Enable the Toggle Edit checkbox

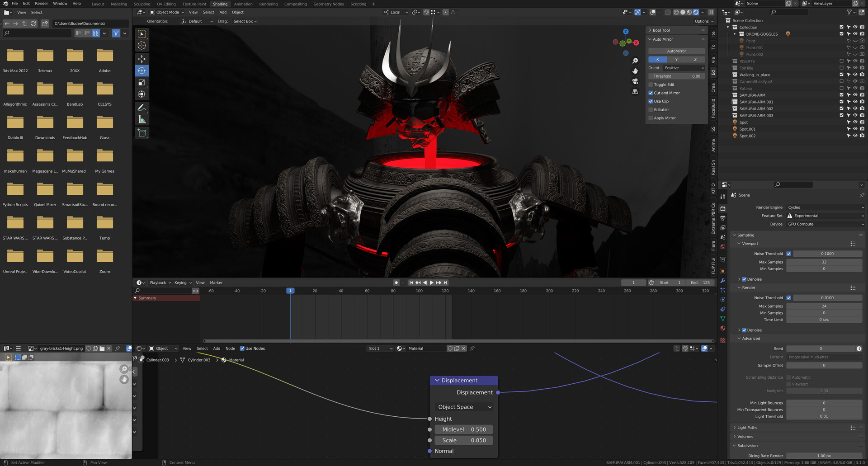click(x=651, y=85)
